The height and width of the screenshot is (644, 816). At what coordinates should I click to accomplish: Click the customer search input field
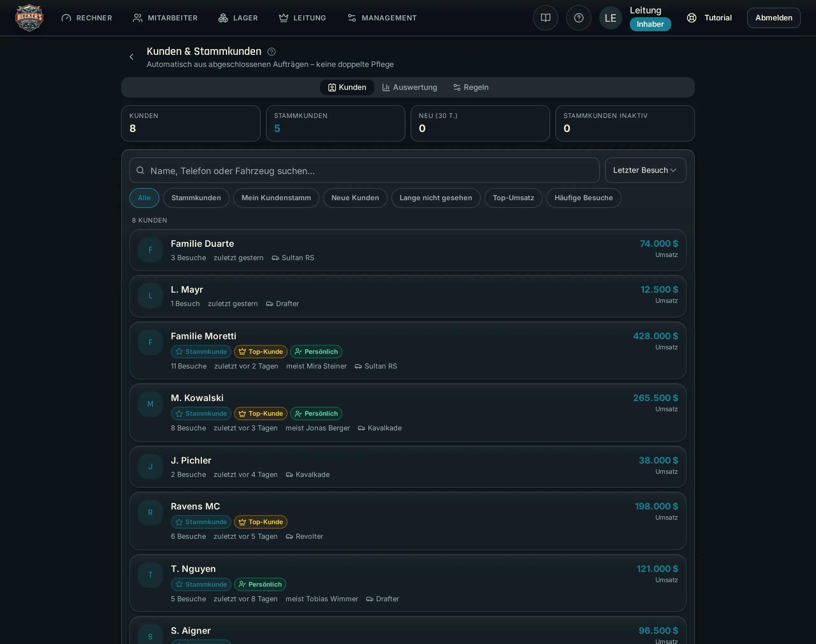pos(364,171)
